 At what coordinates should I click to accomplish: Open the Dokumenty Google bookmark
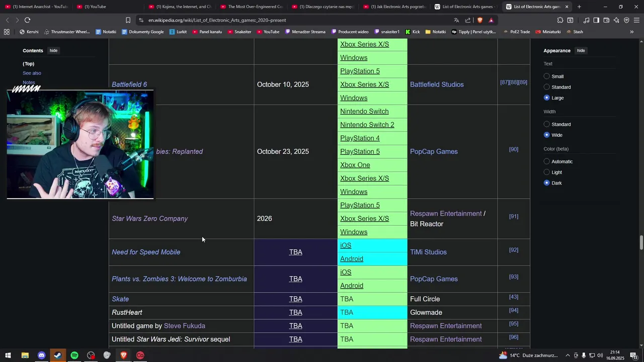pos(142,32)
